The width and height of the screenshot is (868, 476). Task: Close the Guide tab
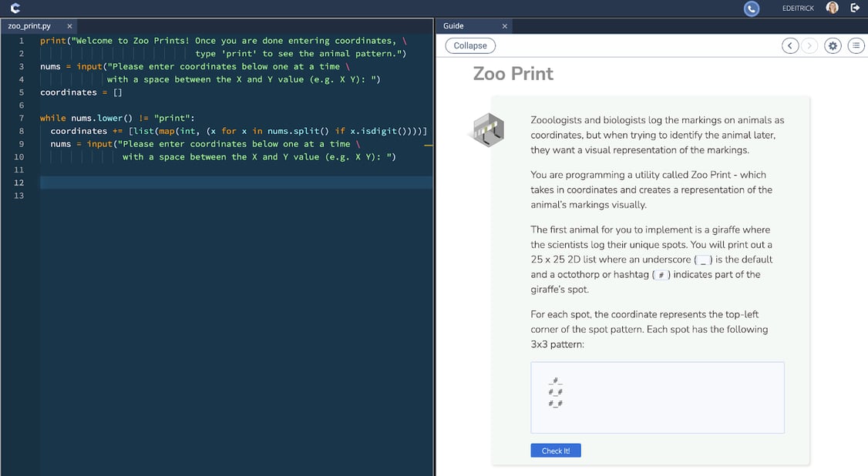pyautogui.click(x=505, y=25)
